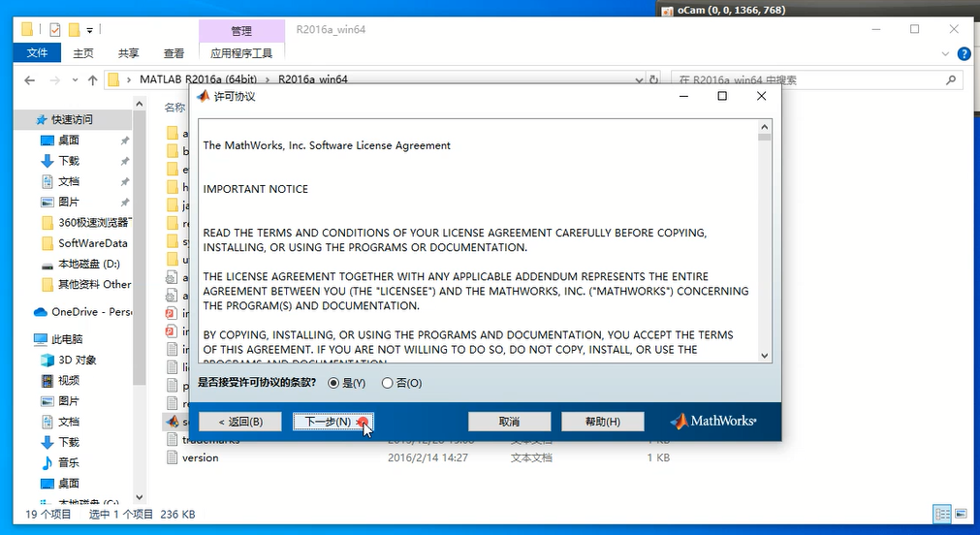The height and width of the screenshot is (535, 980).
Task: Cancel installation with 取消 button
Action: 509,422
